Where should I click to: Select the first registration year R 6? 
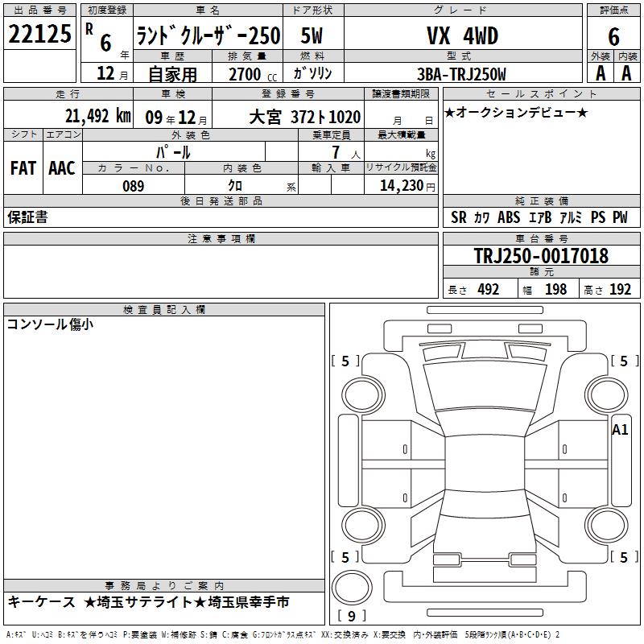click(x=98, y=37)
